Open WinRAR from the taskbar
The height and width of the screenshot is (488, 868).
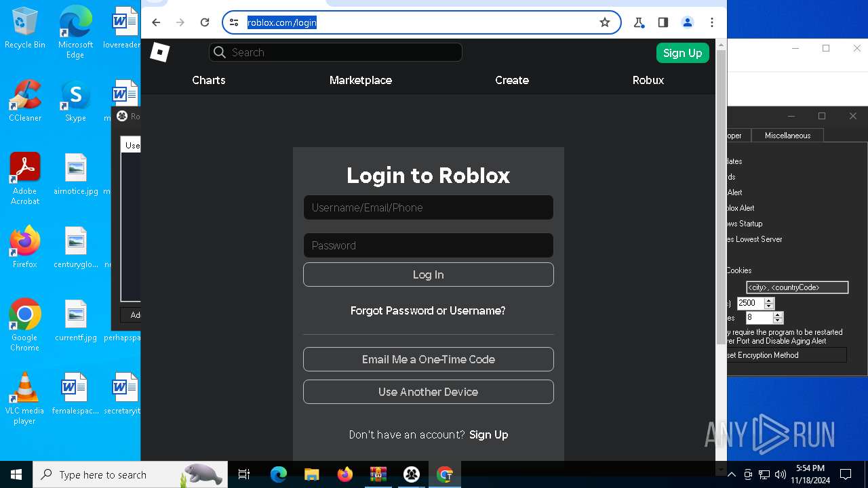tap(378, 474)
